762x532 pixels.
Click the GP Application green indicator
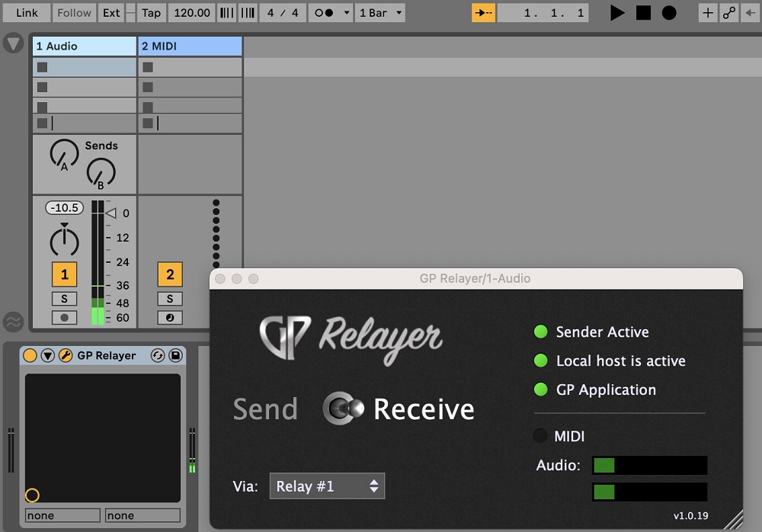coord(541,389)
